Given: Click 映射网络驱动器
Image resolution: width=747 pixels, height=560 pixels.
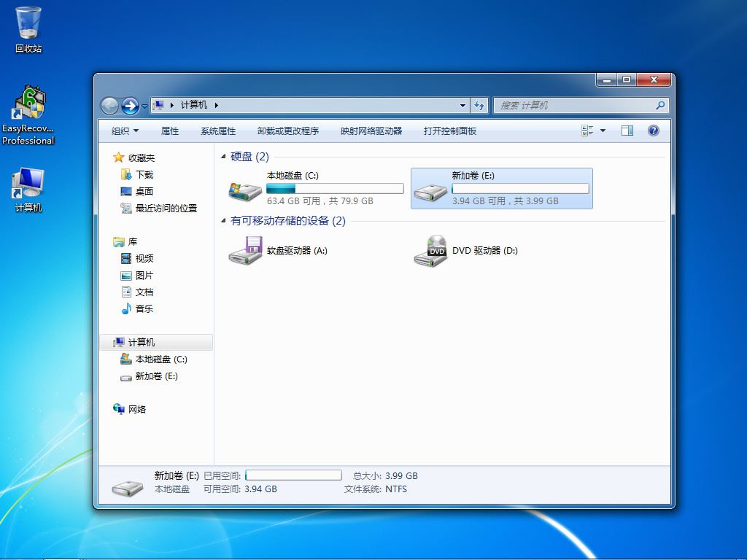Looking at the screenshot, I should click(371, 131).
